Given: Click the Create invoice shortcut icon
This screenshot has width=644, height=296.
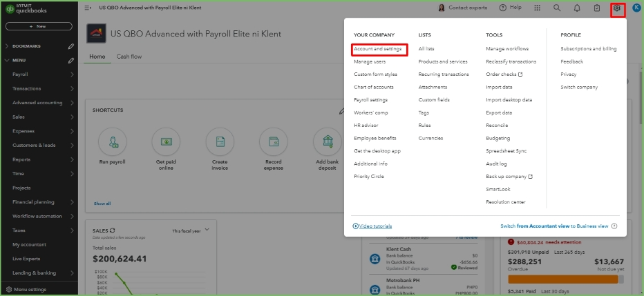Looking at the screenshot, I should tap(220, 141).
